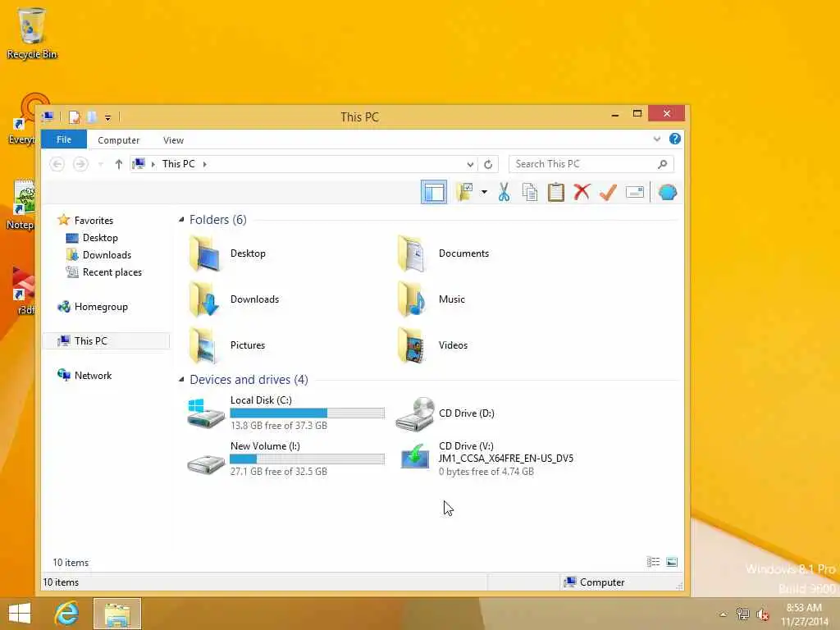Click the Properties icon in title bar
840x630 pixels.
tap(75, 116)
